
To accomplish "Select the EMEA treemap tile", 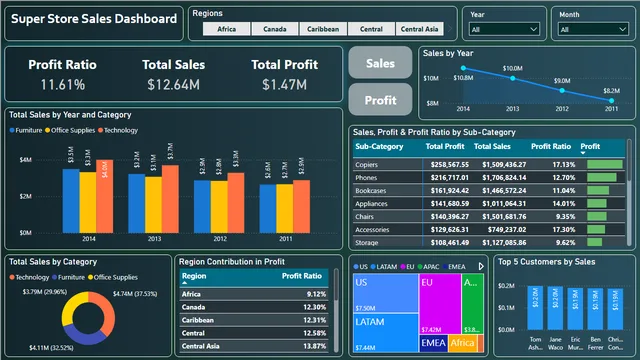I will [433, 343].
